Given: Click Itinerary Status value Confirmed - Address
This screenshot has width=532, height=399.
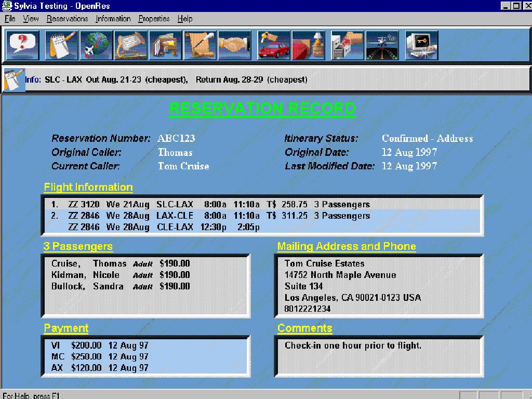Looking at the screenshot, I should coord(427,138).
